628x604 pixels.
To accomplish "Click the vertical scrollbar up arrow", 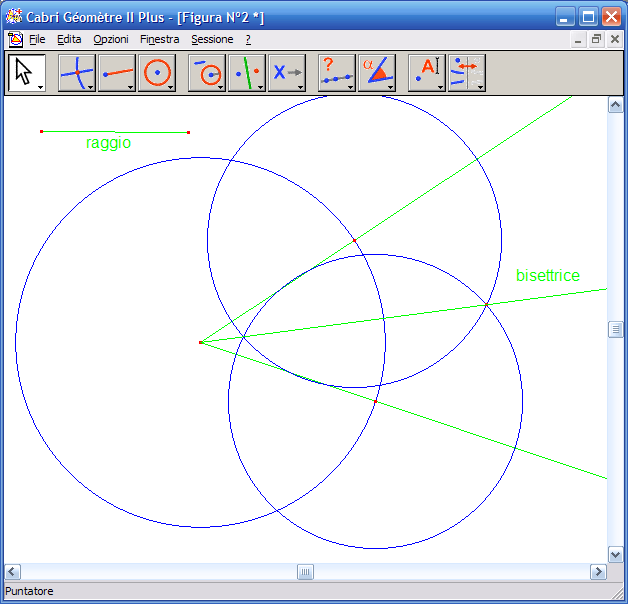I will click(x=615, y=105).
